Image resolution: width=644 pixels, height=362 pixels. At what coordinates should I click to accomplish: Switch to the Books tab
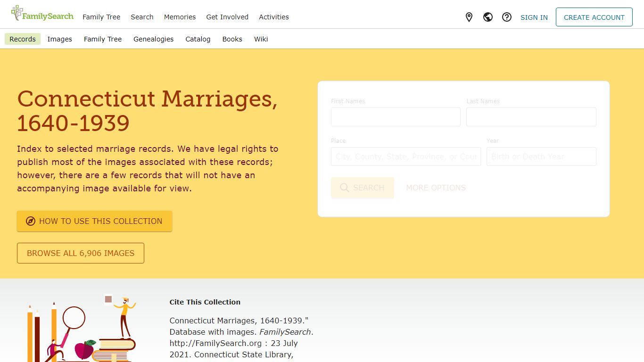click(x=232, y=39)
